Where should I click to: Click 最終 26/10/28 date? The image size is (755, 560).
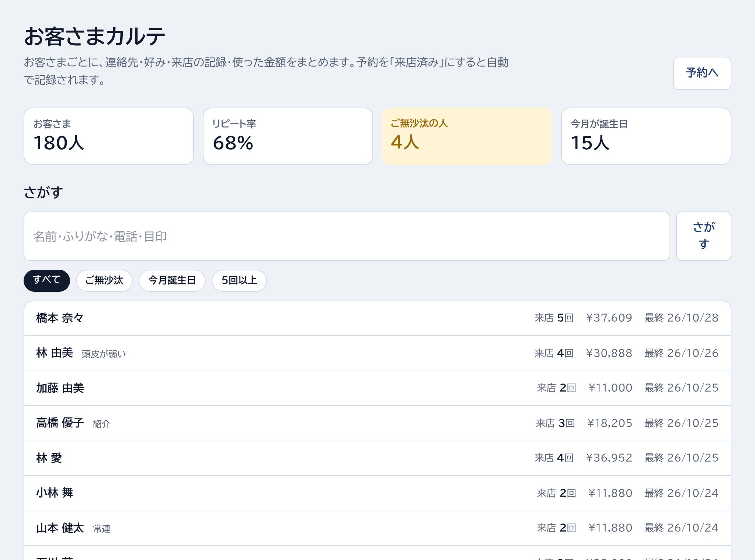tap(681, 318)
